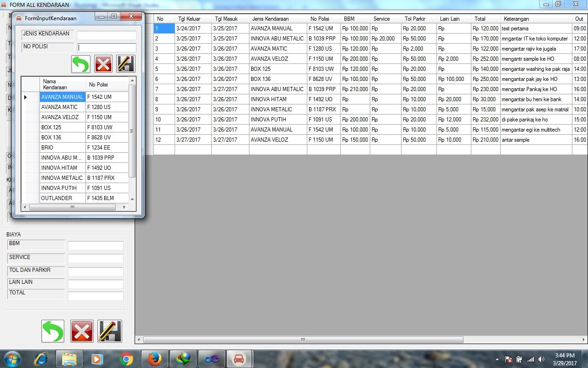Expand hidden icons in the system tray
Image resolution: width=588 pixels, height=368 pixels.
[x=497, y=360]
